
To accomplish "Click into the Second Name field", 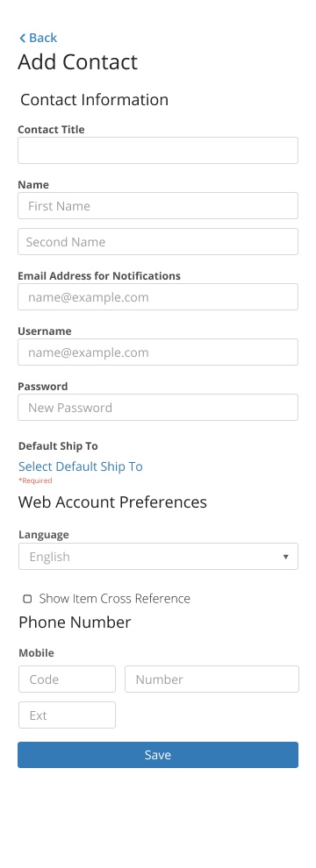I will (x=158, y=242).
